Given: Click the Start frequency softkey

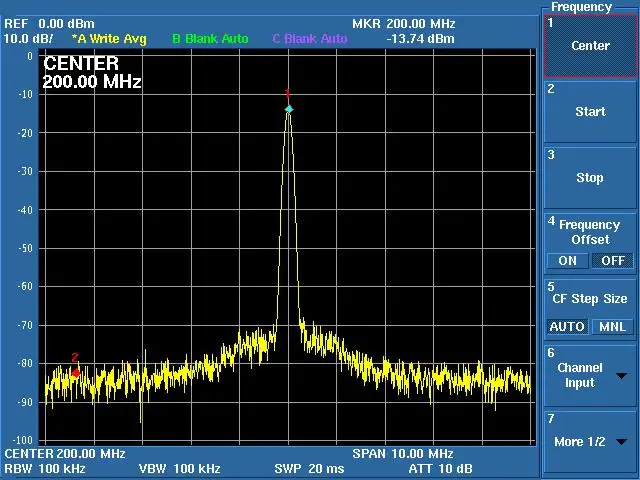Looking at the screenshot, I should 590,111.
